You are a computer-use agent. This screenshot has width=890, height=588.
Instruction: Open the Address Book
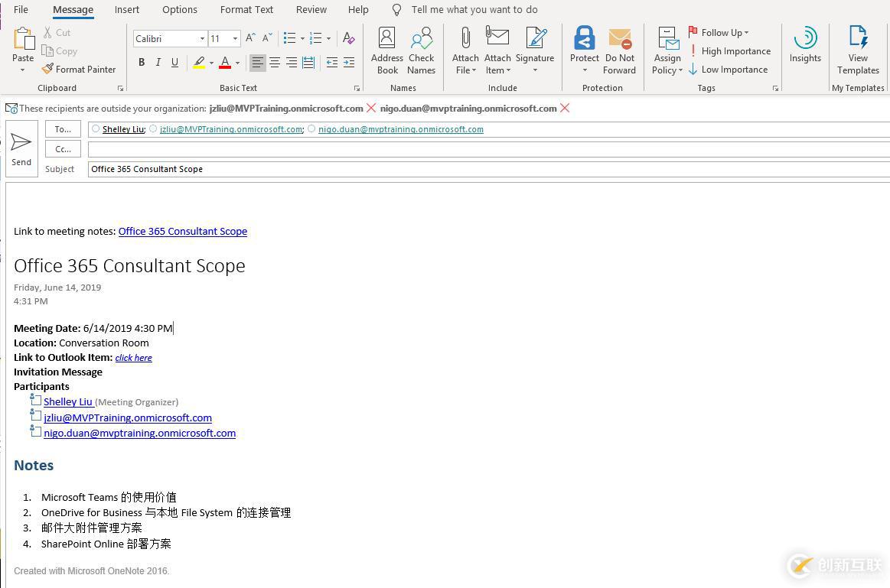click(x=386, y=50)
